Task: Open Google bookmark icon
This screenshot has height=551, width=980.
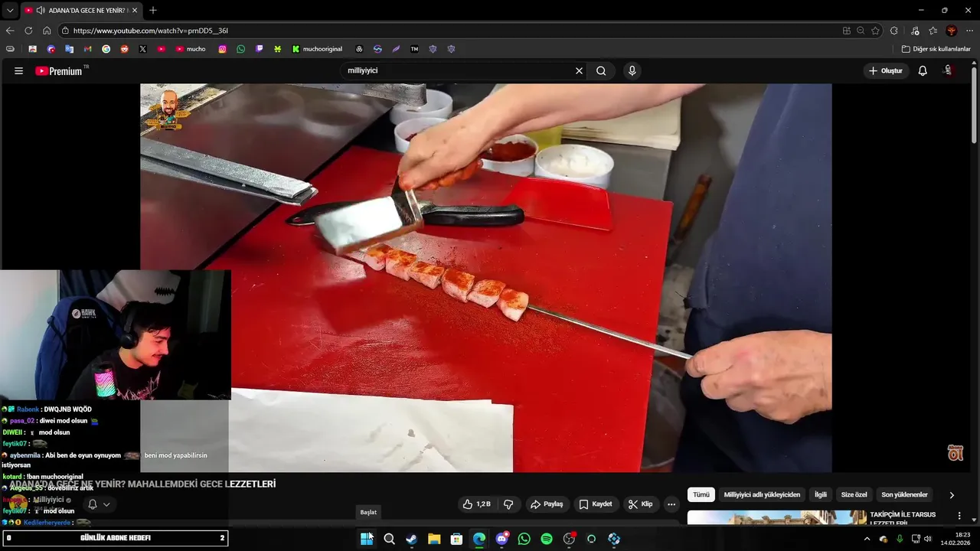Action: click(106, 49)
